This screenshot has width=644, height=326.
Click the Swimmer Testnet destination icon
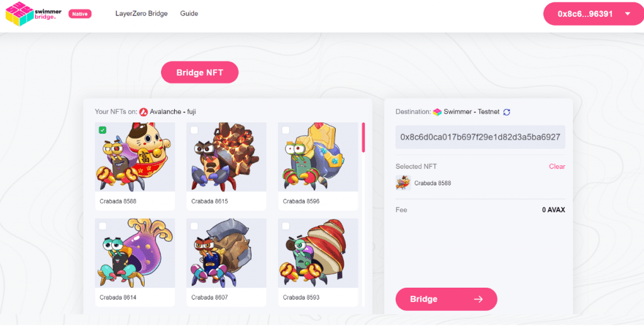click(438, 112)
